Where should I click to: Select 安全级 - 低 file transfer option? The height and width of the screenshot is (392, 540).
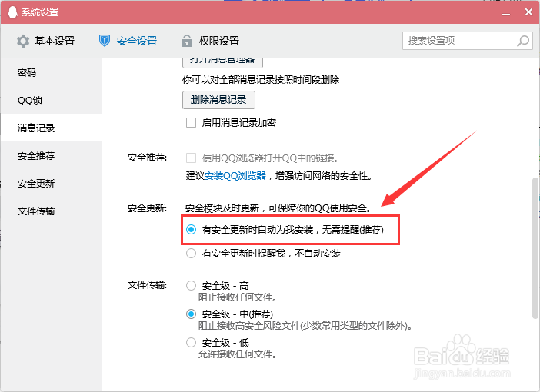tap(191, 343)
